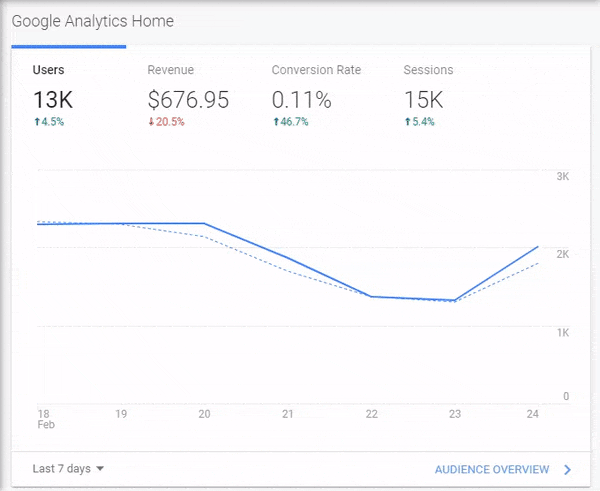Open the Audience Overview report link
This screenshot has height=491, width=600.
[492, 469]
